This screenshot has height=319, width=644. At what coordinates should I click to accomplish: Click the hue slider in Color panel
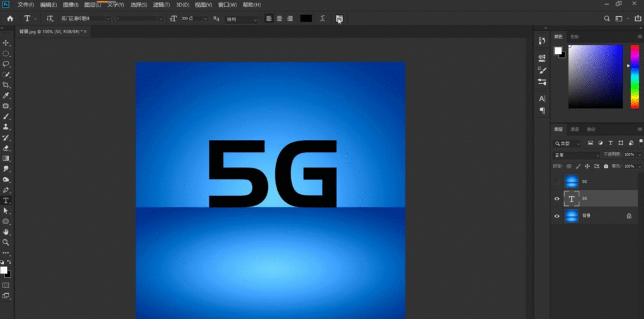635,77
